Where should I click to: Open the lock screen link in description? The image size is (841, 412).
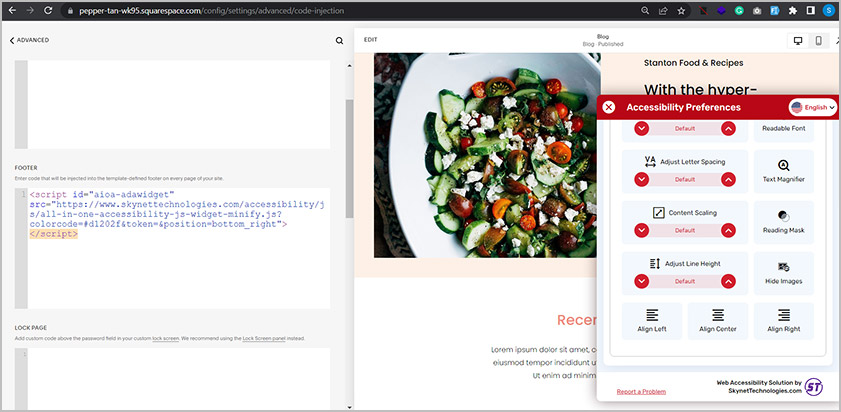click(165, 339)
